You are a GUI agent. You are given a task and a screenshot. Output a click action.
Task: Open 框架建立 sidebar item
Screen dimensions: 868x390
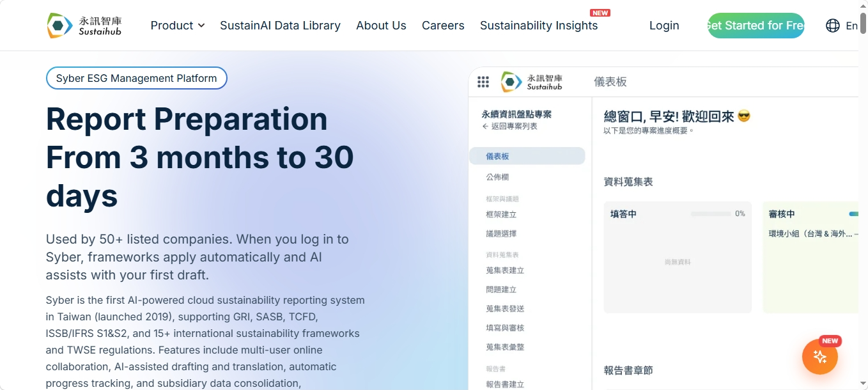pyautogui.click(x=501, y=215)
